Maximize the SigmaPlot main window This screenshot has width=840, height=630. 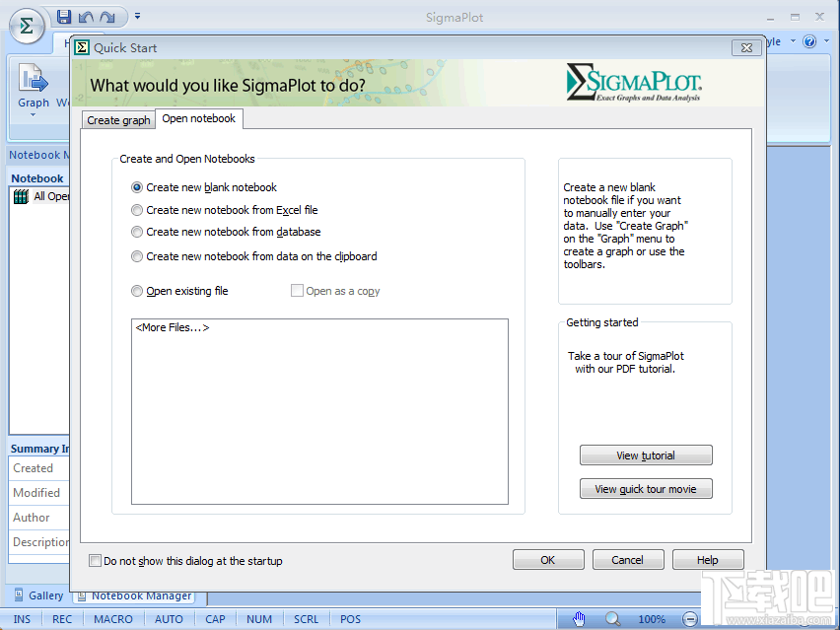tap(795, 17)
